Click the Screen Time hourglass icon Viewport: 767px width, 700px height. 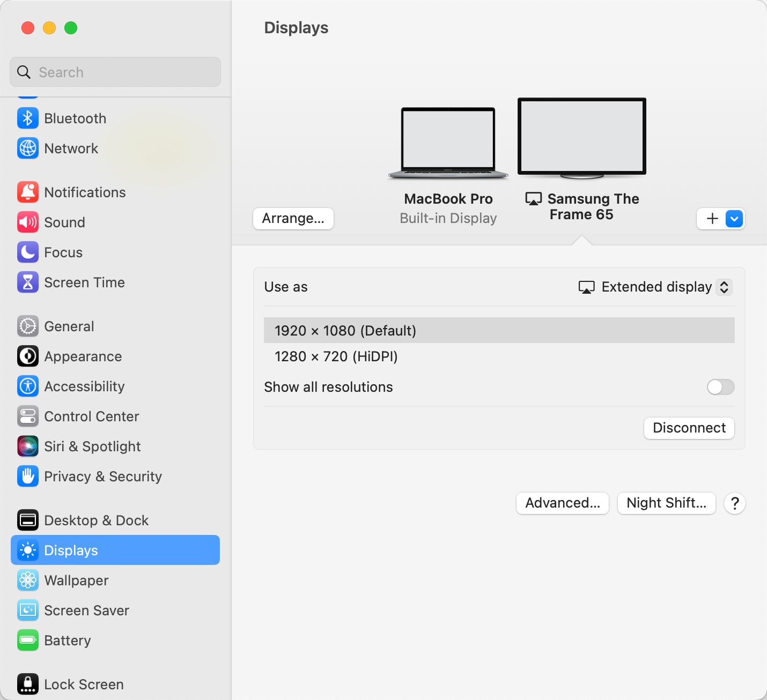[x=28, y=282]
